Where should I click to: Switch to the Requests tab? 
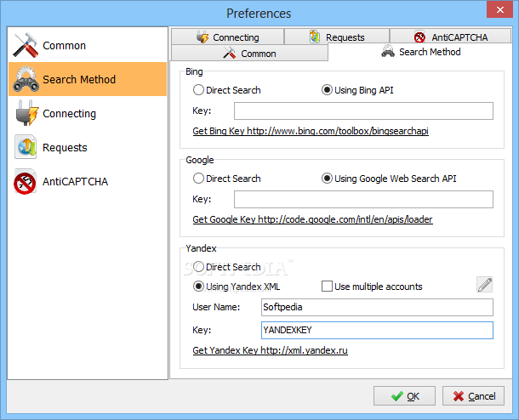[x=337, y=37]
